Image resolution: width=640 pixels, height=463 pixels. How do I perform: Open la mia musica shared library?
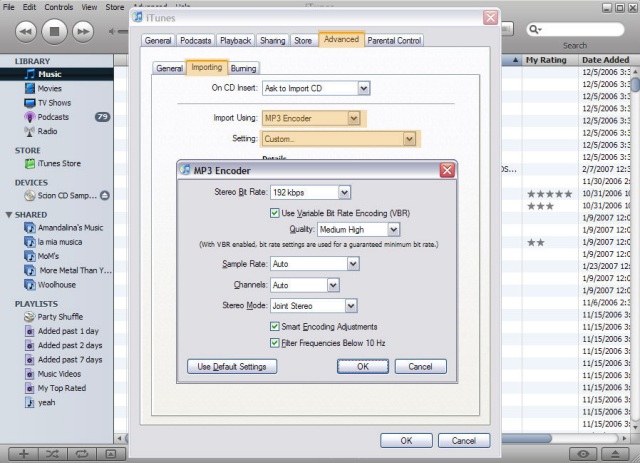(60, 242)
